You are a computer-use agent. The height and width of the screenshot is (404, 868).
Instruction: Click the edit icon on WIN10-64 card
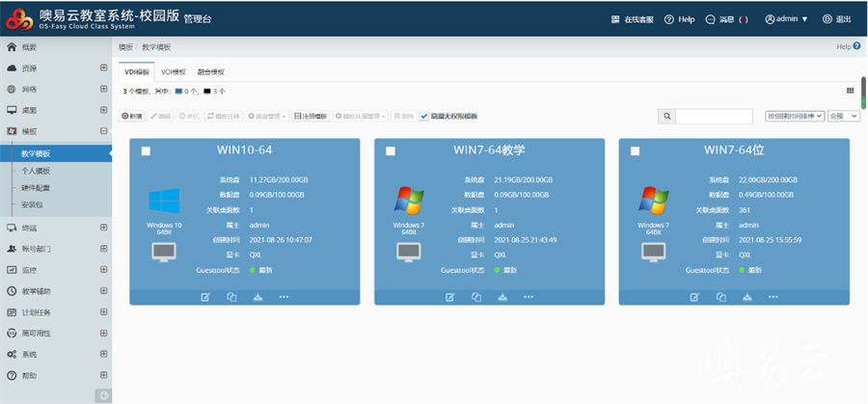point(204,297)
